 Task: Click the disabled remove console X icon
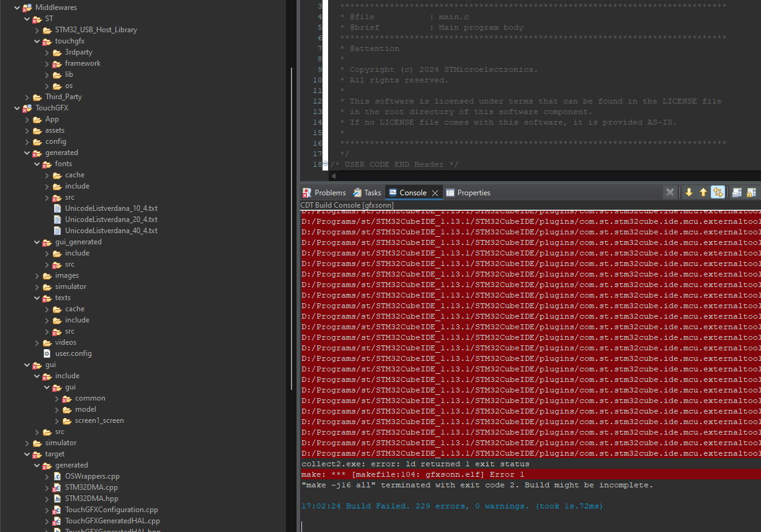670,192
